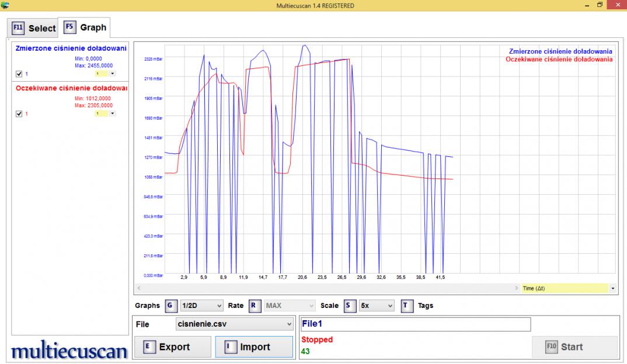Click the Import button
The image size is (627, 364).
click(x=255, y=347)
